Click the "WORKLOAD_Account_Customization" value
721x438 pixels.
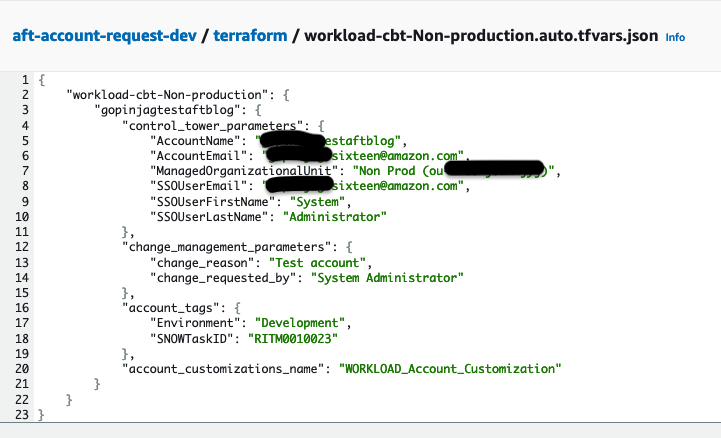pyautogui.click(x=450, y=369)
